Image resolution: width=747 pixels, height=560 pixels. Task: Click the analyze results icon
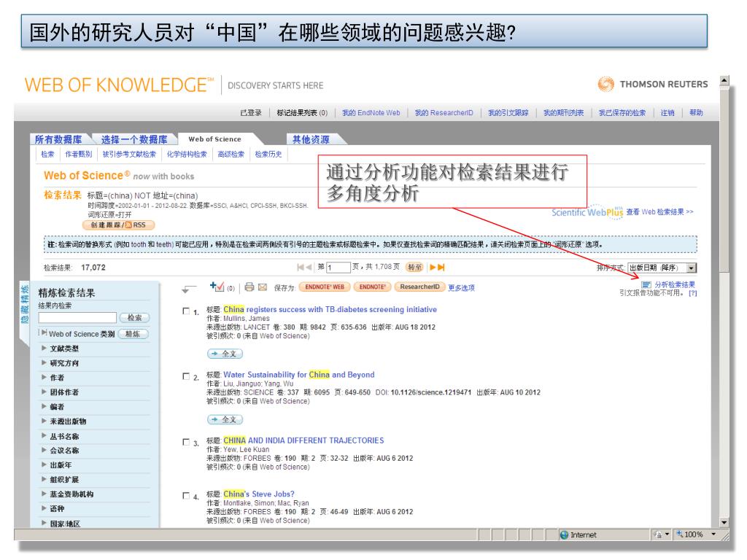[x=646, y=285]
